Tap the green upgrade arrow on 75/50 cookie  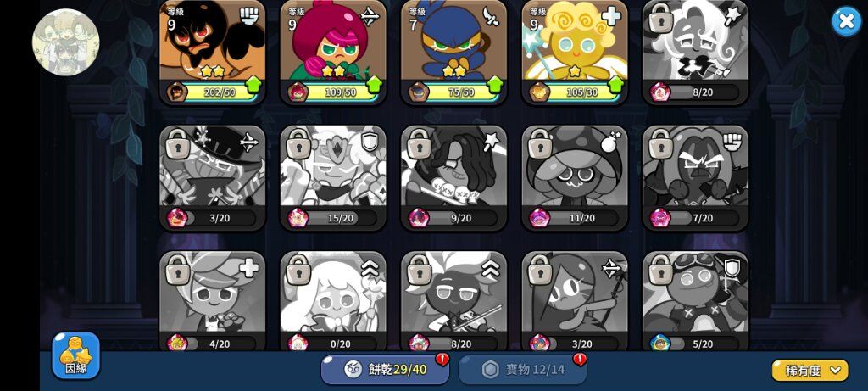[494, 86]
